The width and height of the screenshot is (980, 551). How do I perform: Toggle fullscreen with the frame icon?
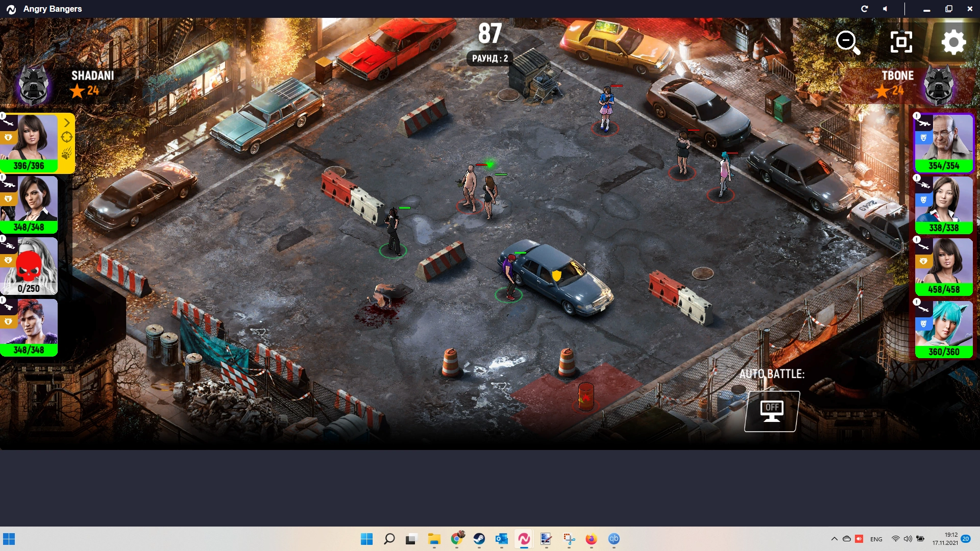coord(901,42)
